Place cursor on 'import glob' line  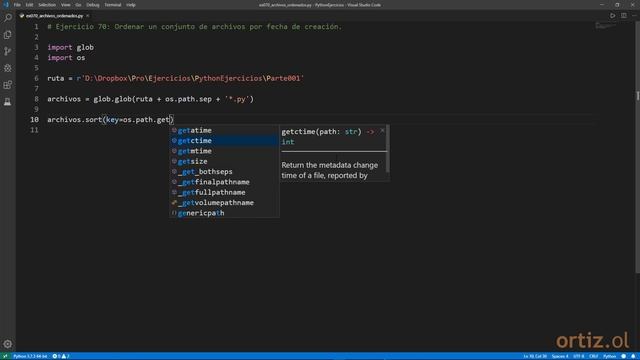[x=71, y=47]
